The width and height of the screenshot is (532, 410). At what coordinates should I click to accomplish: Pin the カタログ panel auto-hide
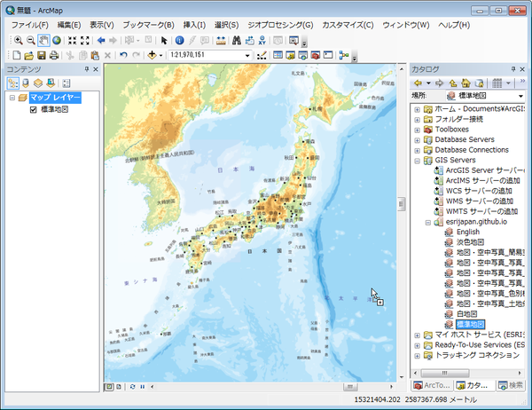[513, 69]
